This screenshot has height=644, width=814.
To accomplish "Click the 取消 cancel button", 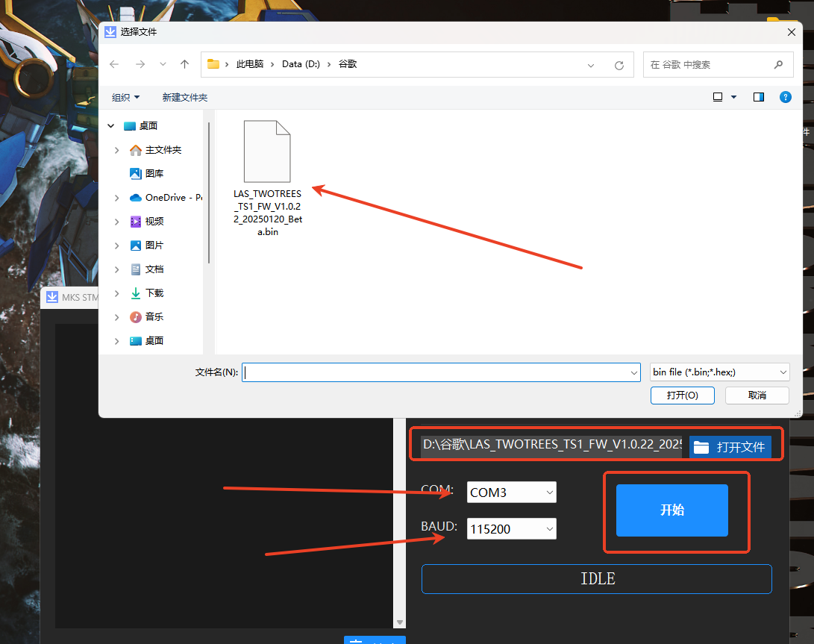I will [757, 396].
